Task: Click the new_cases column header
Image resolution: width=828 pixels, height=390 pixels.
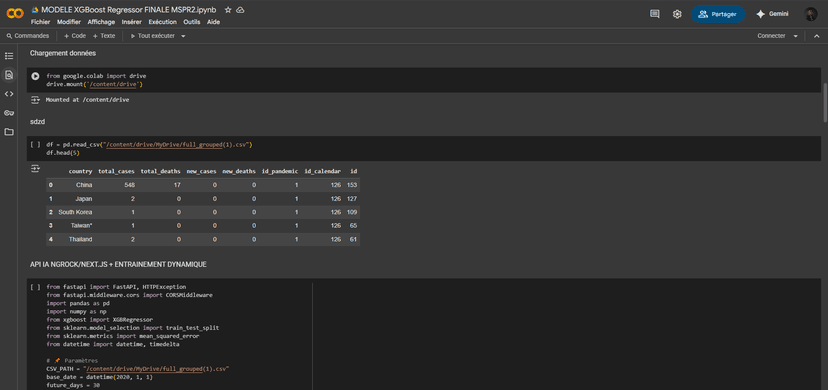Action: [201, 172]
